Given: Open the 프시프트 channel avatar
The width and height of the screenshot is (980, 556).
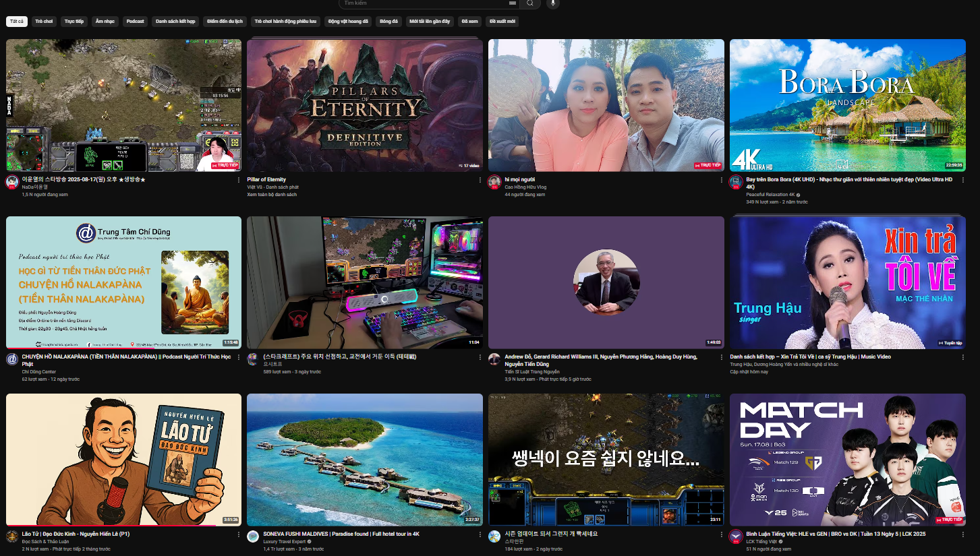Looking at the screenshot, I should click(253, 359).
